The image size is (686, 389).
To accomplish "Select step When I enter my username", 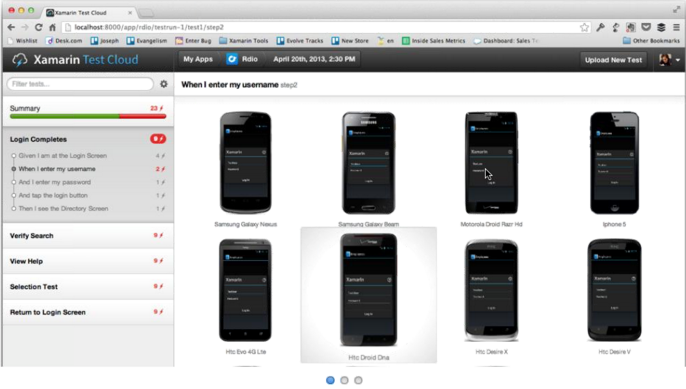I will pos(88,168).
